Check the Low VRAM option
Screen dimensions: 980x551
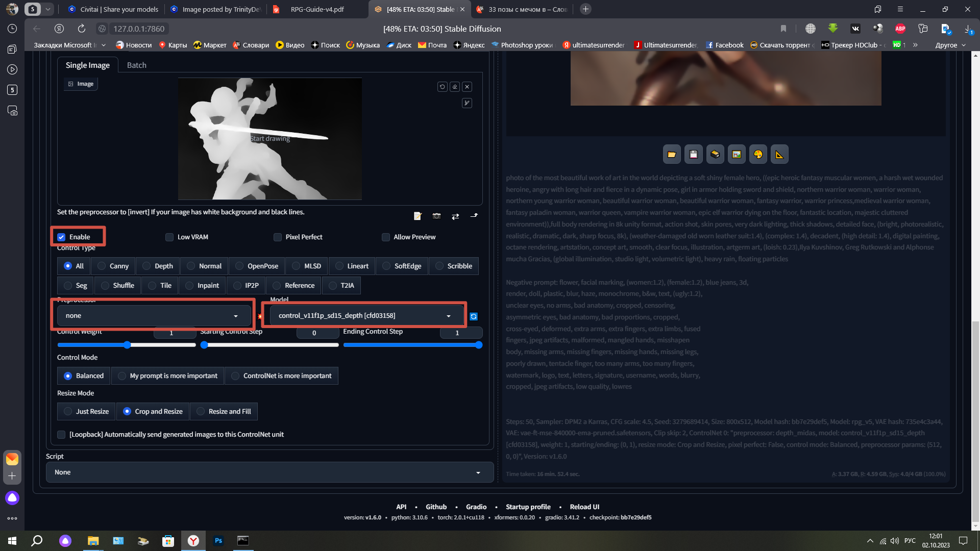click(x=169, y=237)
